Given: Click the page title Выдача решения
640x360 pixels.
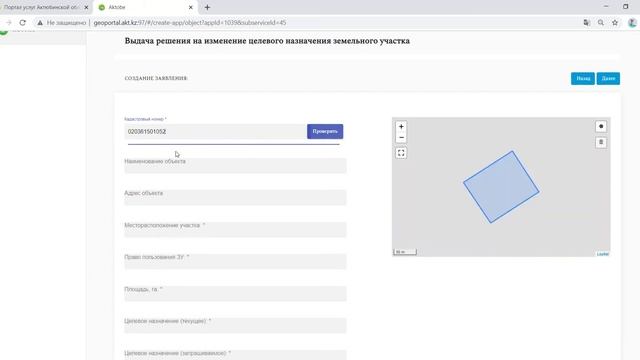Looking at the screenshot, I should pos(267,41).
